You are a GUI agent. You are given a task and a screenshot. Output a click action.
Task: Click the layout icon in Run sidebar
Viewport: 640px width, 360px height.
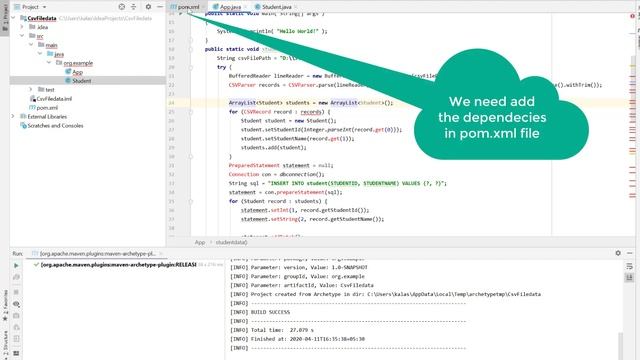click(x=16, y=338)
